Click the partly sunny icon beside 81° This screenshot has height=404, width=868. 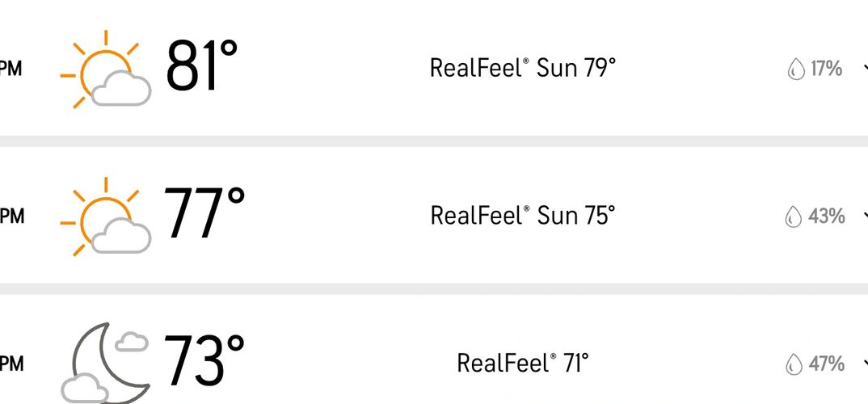[105, 69]
